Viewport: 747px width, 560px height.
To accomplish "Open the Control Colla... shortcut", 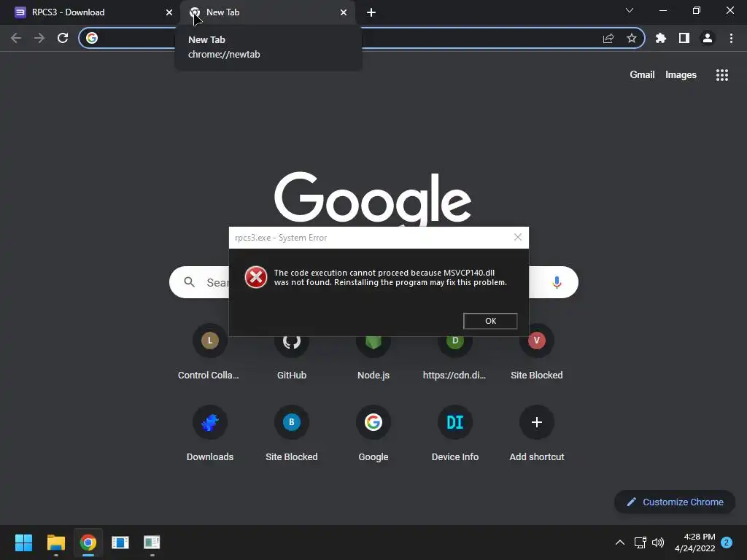I will (209, 354).
